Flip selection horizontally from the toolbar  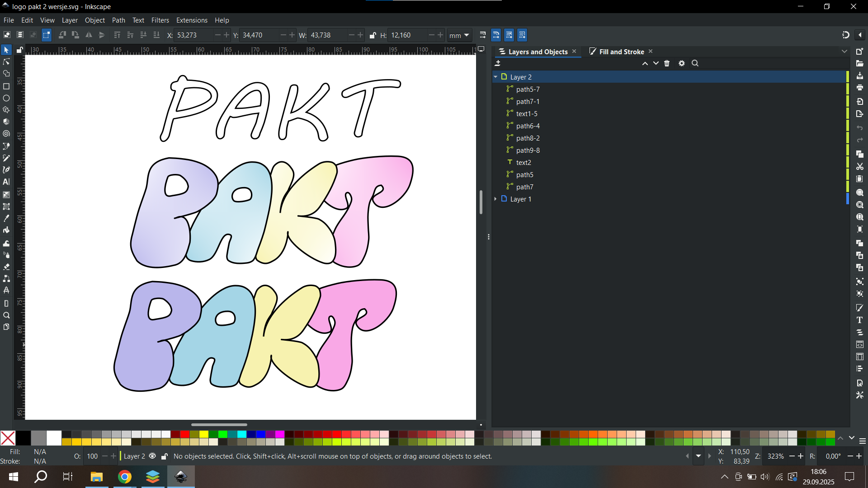(x=89, y=35)
